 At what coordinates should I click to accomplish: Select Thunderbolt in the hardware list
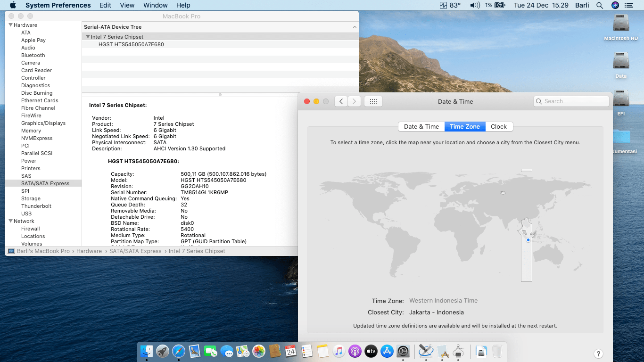[x=36, y=206]
